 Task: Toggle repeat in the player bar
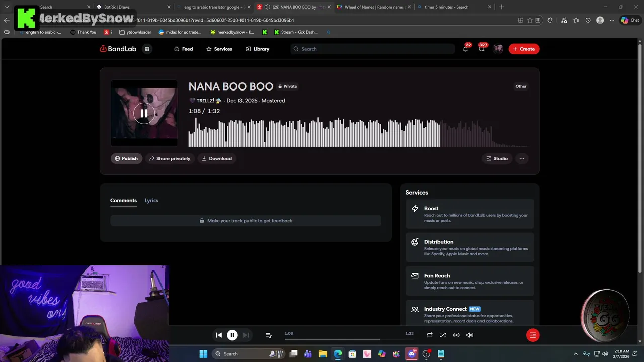(430, 335)
